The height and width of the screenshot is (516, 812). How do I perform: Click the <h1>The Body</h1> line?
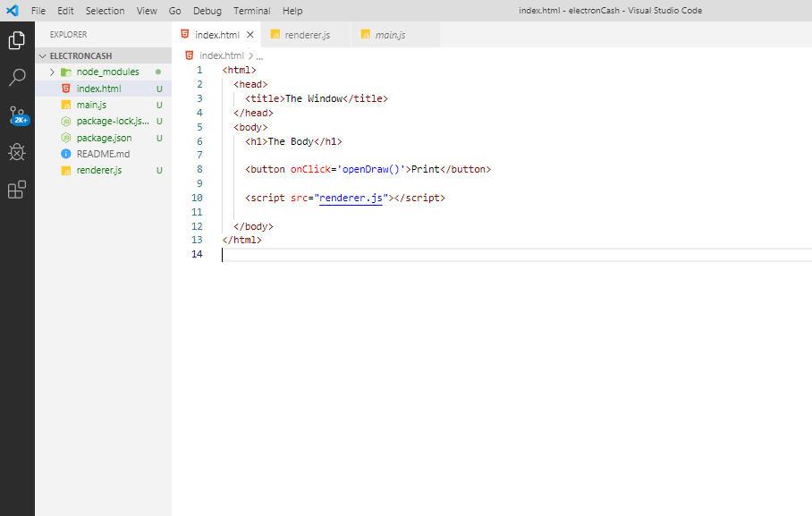coord(293,141)
